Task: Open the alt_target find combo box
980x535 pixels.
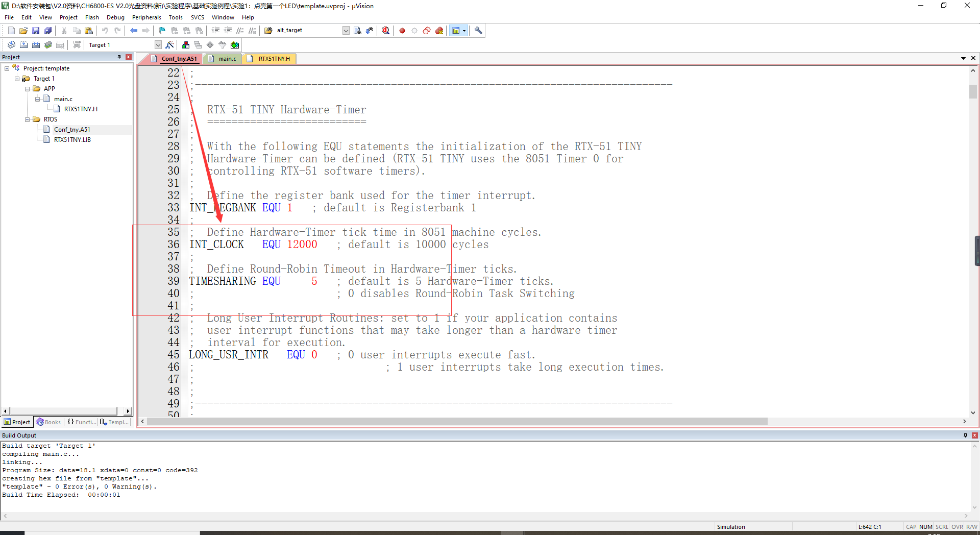Action: [346, 31]
